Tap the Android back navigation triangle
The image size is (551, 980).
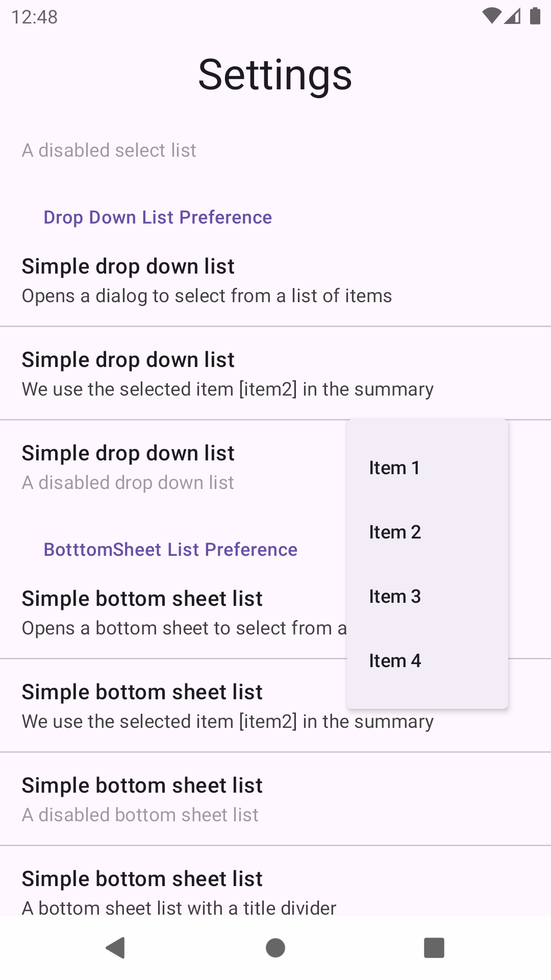tap(116, 948)
